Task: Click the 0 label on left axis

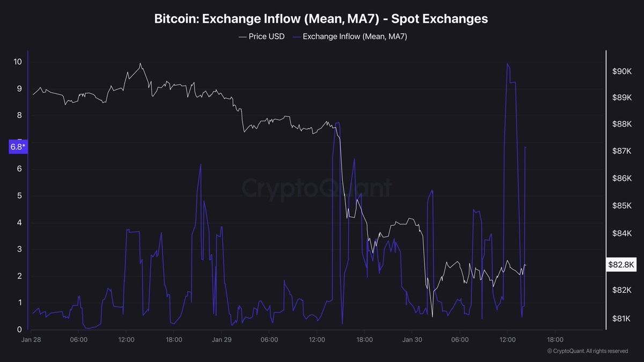Action: (19, 329)
